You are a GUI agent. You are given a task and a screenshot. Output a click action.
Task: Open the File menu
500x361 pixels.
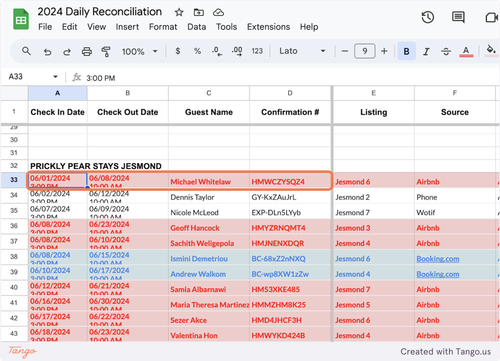(x=45, y=27)
